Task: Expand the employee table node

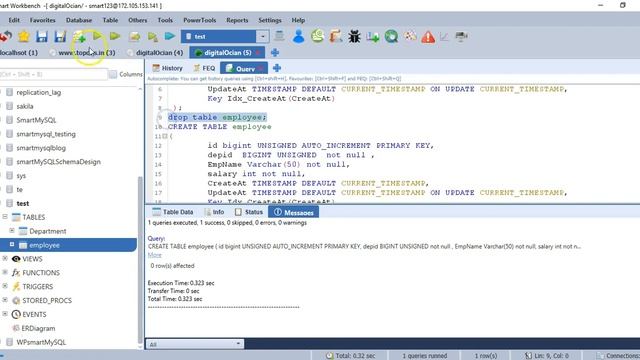Action: click(12, 244)
